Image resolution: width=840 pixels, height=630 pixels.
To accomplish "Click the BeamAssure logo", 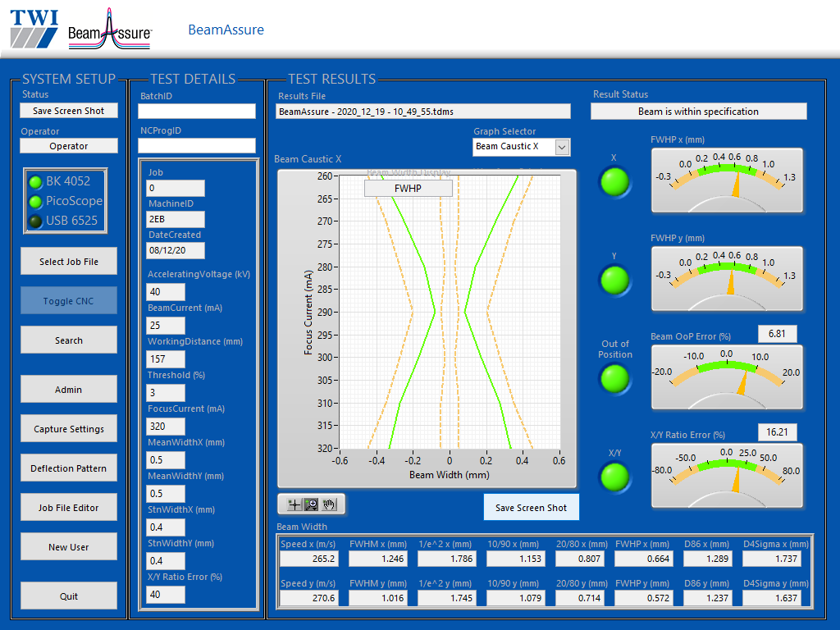I will (x=110, y=30).
